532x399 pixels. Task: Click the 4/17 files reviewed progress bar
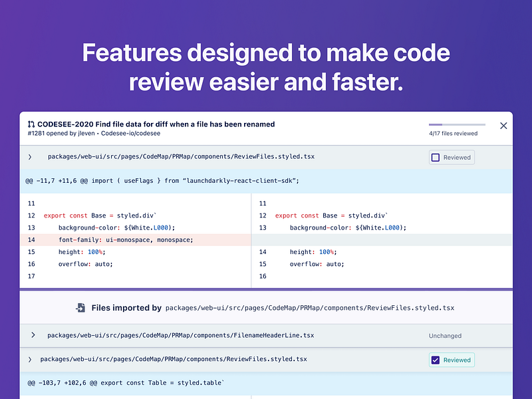tap(457, 124)
